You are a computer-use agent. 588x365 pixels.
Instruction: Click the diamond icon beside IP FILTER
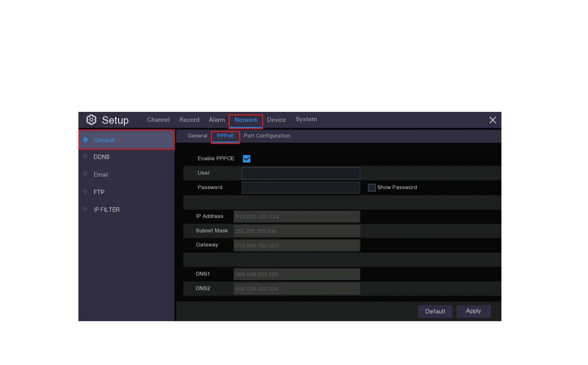[85, 209]
